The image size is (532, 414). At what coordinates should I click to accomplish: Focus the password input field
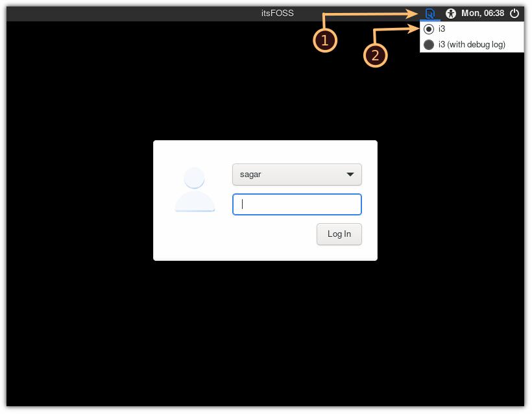(297, 204)
